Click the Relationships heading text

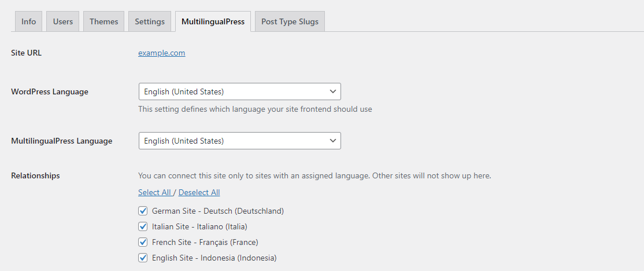[35, 175]
